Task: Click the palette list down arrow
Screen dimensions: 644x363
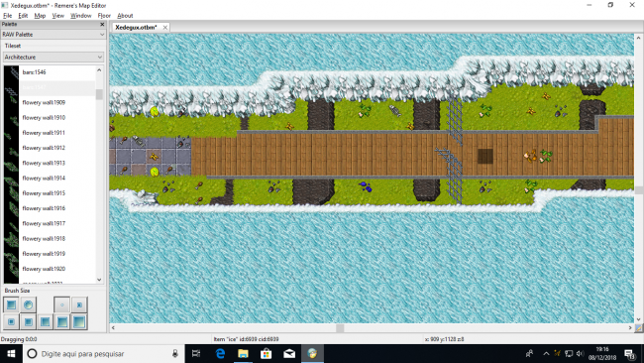Action: [99, 280]
